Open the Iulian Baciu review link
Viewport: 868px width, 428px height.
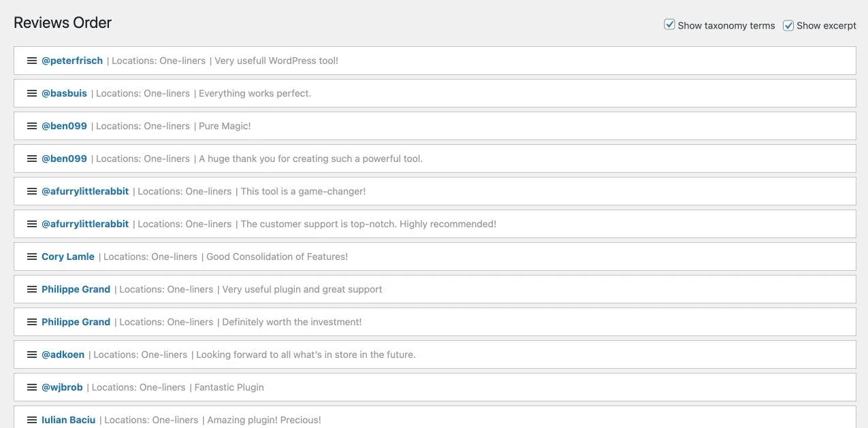tap(68, 420)
